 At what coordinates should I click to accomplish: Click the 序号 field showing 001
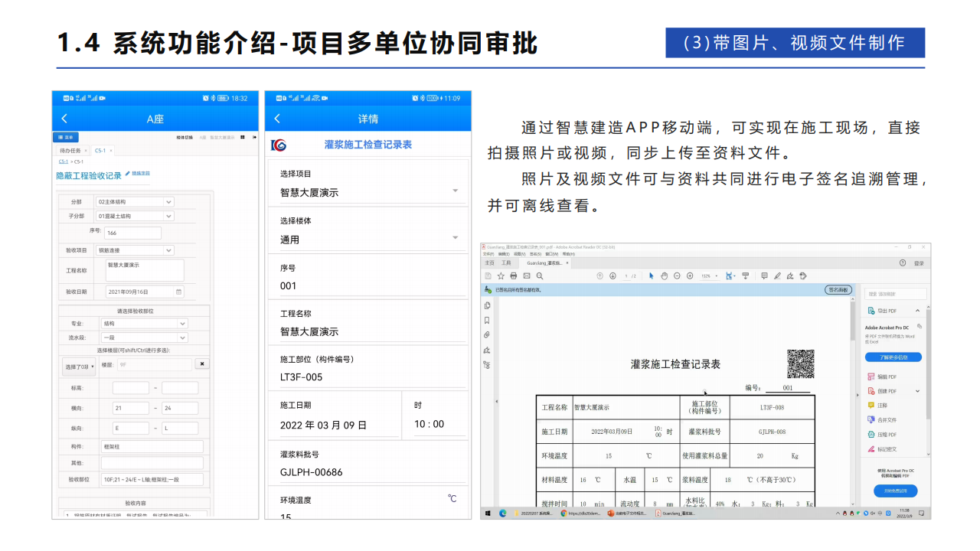(372, 285)
